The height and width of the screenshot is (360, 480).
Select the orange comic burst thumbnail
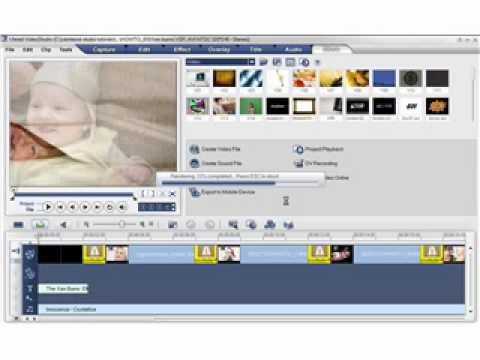pos(437,106)
